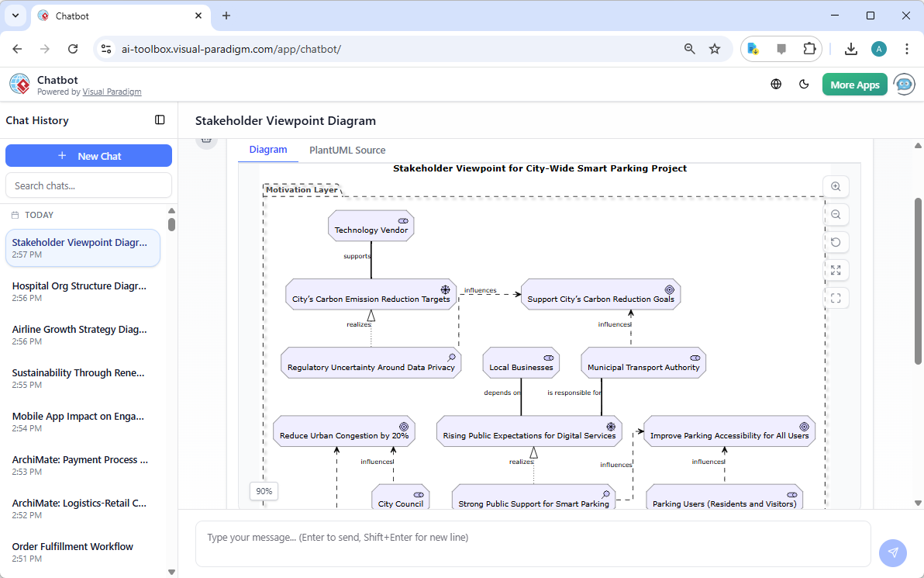Open the Chrome extensions puzzle menu

pos(810,48)
